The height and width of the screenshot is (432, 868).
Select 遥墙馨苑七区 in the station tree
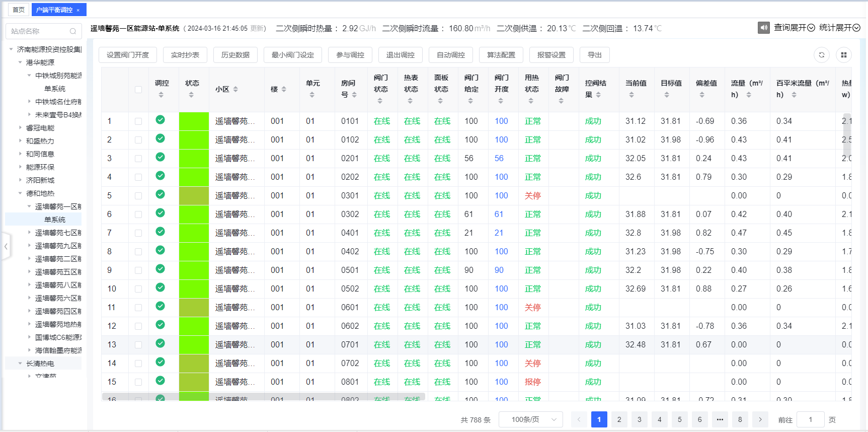[x=58, y=233]
